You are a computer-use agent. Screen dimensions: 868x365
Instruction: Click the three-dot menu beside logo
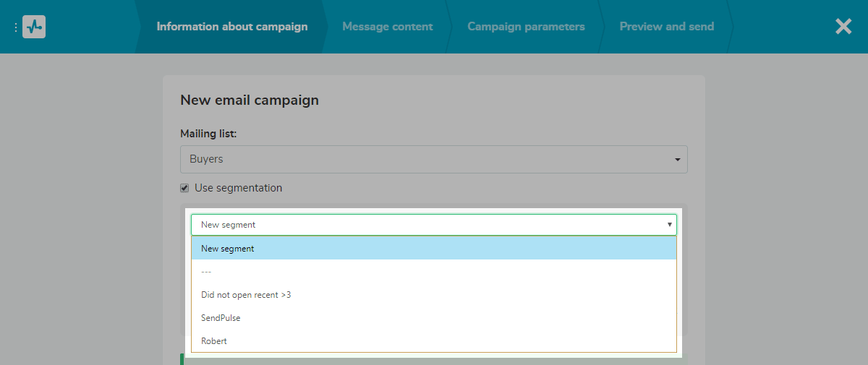[15, 27]
